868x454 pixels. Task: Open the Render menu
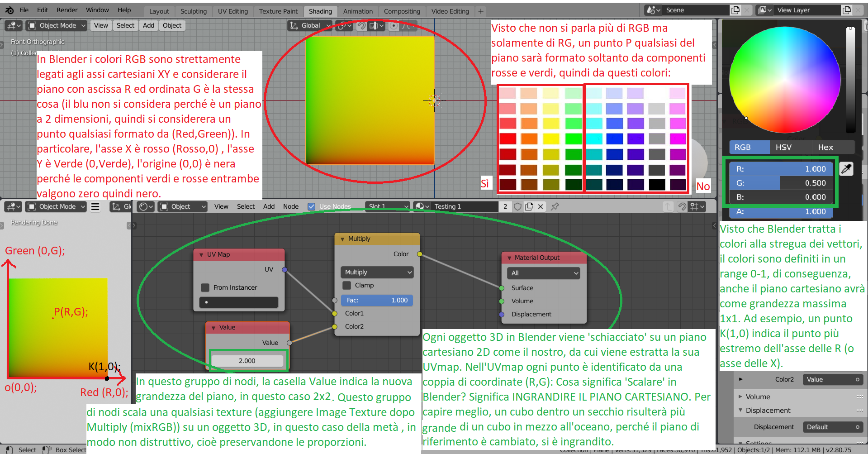[67, 10]
